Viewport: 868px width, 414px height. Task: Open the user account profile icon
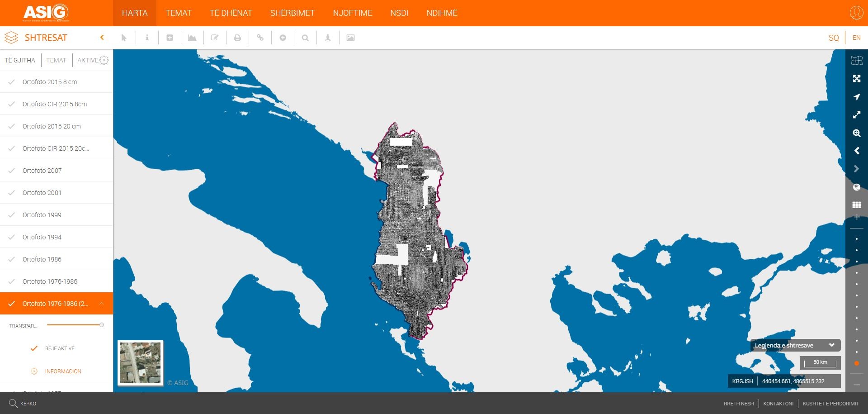tap(856, 13)
